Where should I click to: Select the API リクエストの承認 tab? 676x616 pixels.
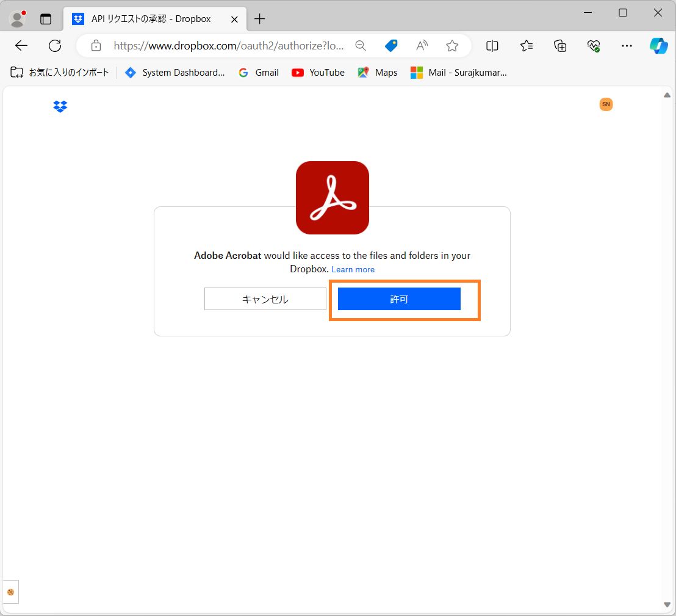(x=149, y=18)
